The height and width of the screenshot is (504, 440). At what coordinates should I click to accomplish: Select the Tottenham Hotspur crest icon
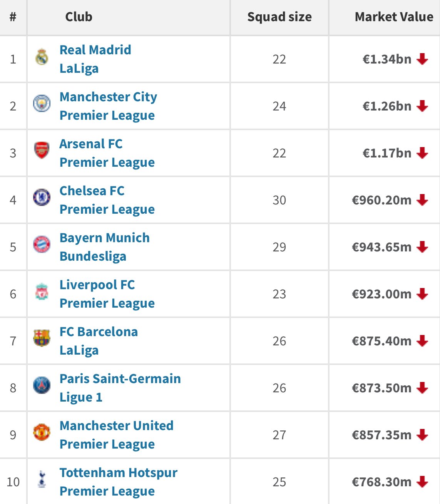click(42, 479)
